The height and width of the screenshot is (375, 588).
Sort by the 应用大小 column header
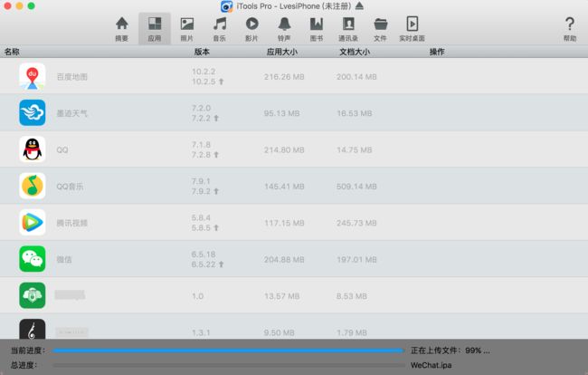[282, 52]
